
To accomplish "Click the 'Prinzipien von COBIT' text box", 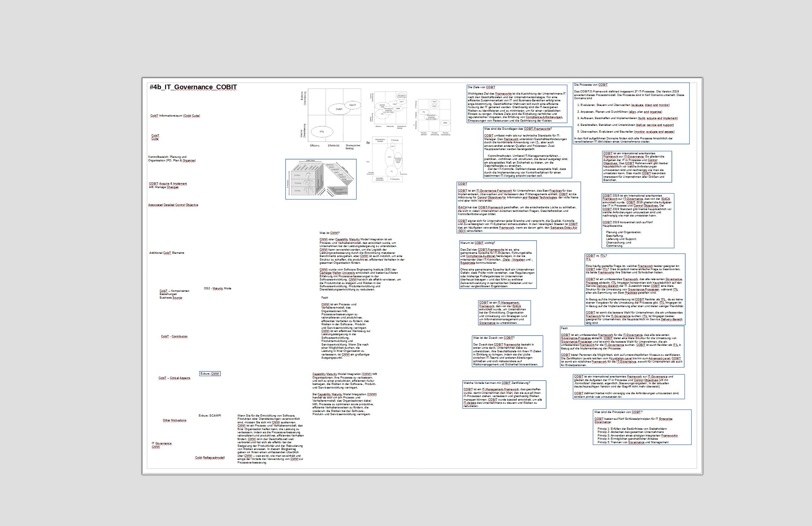I will pos(641,427).
